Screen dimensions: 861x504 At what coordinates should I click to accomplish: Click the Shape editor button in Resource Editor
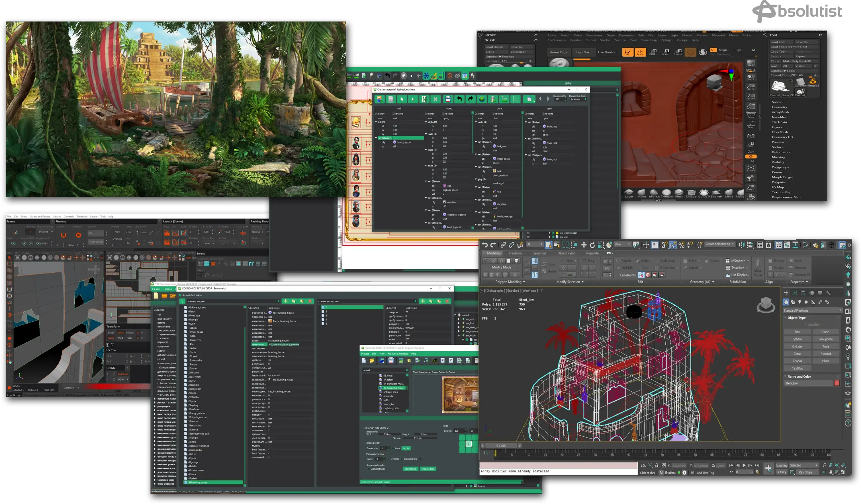[x=428, y=469]
